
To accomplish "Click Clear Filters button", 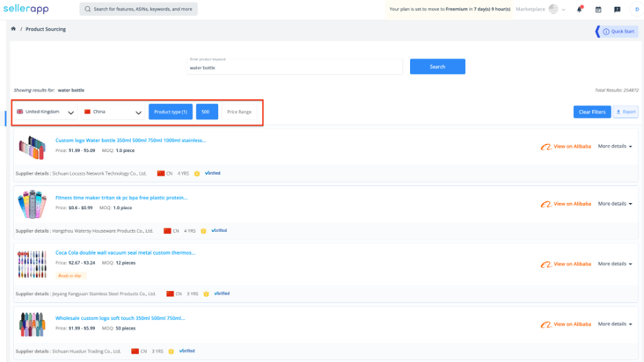I will click(x=592, y=111).
